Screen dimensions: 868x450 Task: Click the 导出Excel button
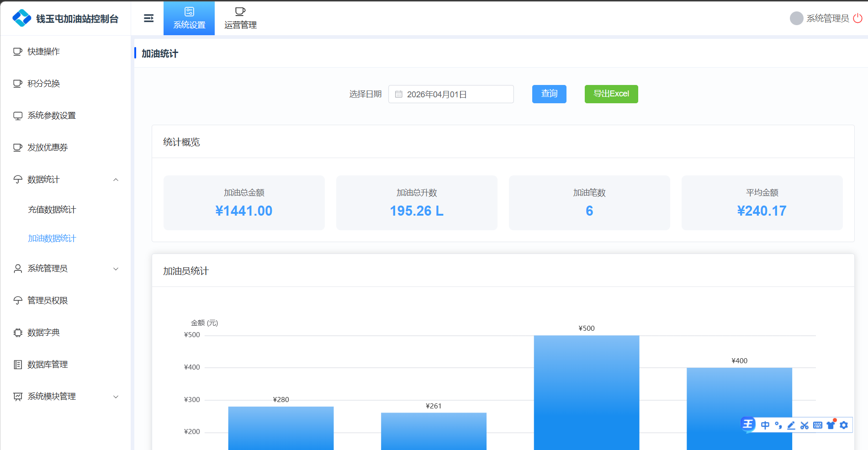pos(611,94)
